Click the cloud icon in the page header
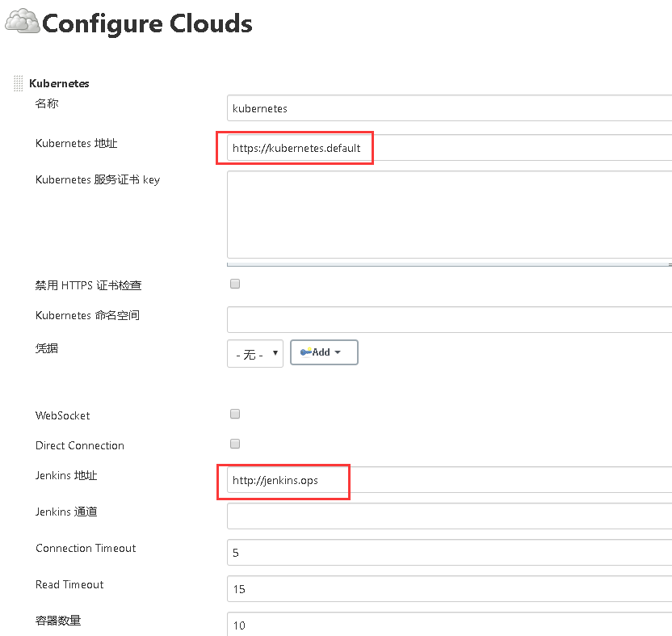The height and width of the screenshot is (636, 672). pos(21,21)
